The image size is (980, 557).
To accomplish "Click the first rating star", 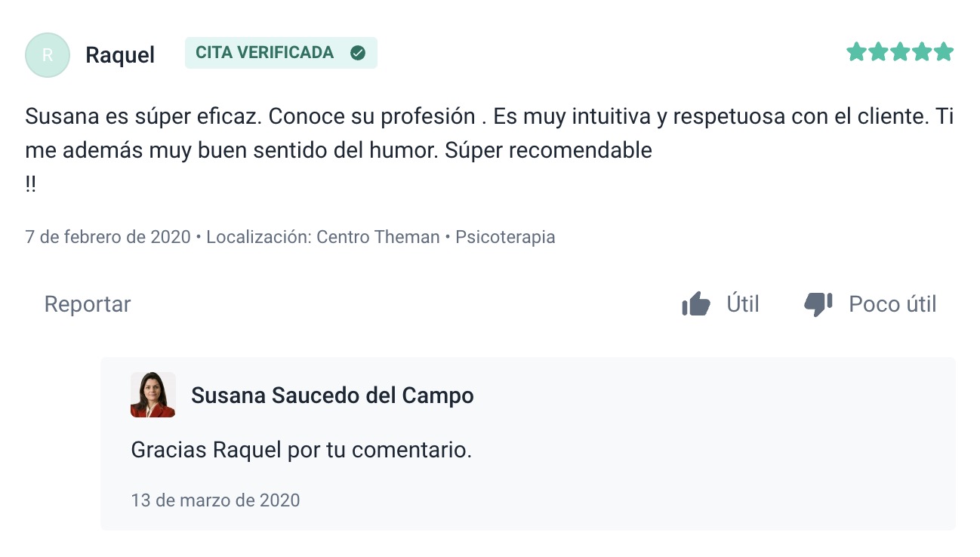I will [856, 52].
